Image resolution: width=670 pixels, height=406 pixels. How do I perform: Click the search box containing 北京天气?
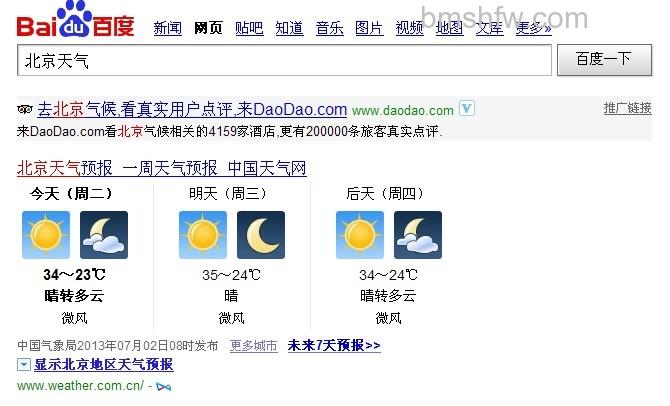tap(284, 60)
